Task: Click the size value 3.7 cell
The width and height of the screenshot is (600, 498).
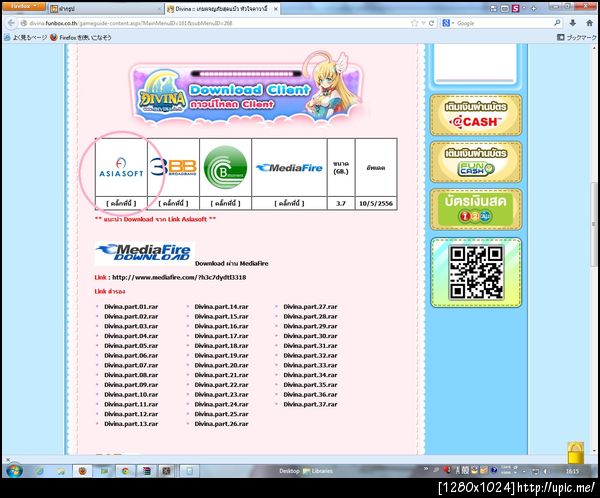Action: [341, 203]
